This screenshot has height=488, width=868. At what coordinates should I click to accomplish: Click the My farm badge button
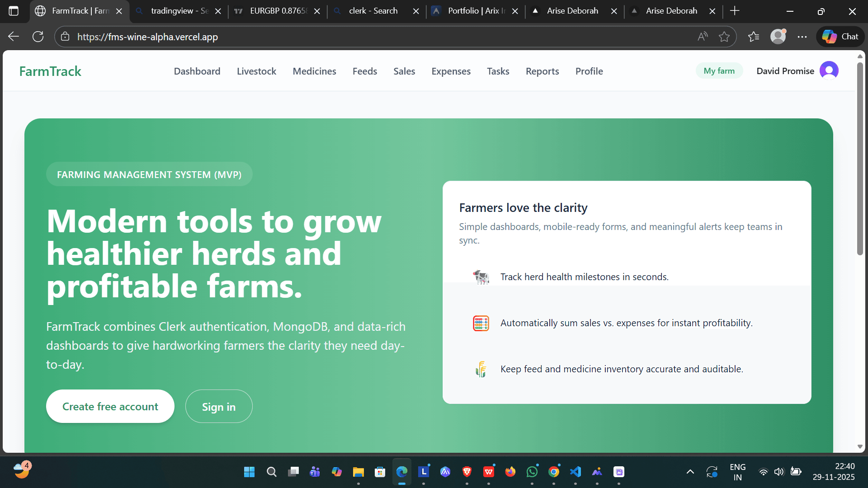pyautogui.click(x=719, y=70)
